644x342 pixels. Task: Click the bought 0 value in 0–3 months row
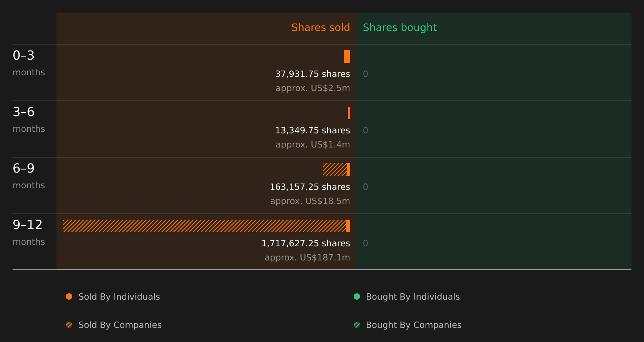pyautogui.click(x=366, y=74)
